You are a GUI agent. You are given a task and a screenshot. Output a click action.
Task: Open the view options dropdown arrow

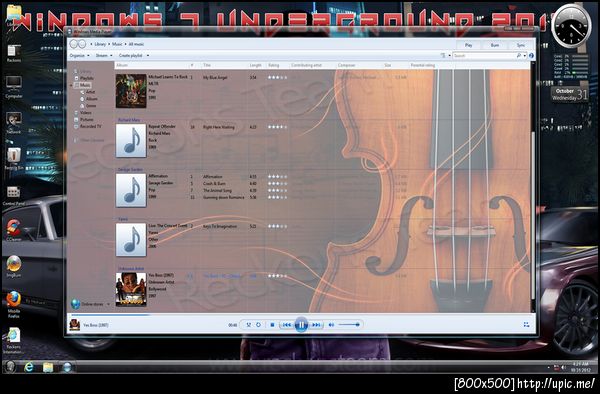449,56
